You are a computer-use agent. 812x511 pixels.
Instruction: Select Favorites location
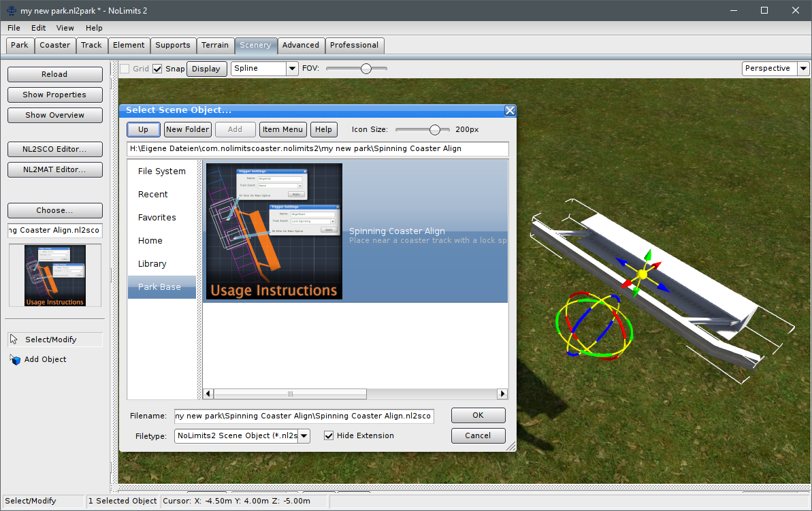[161, 218]
